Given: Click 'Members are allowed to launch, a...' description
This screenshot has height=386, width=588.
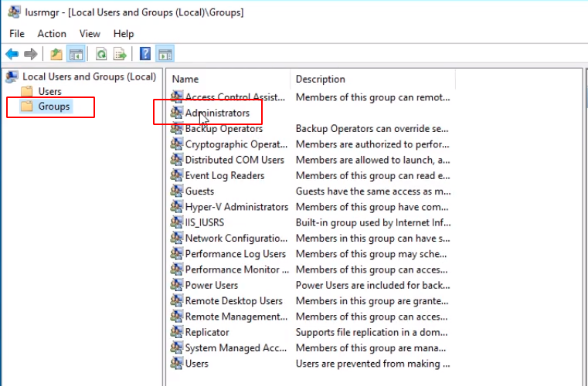Looking at the screenshot, I should pos(373,160).
